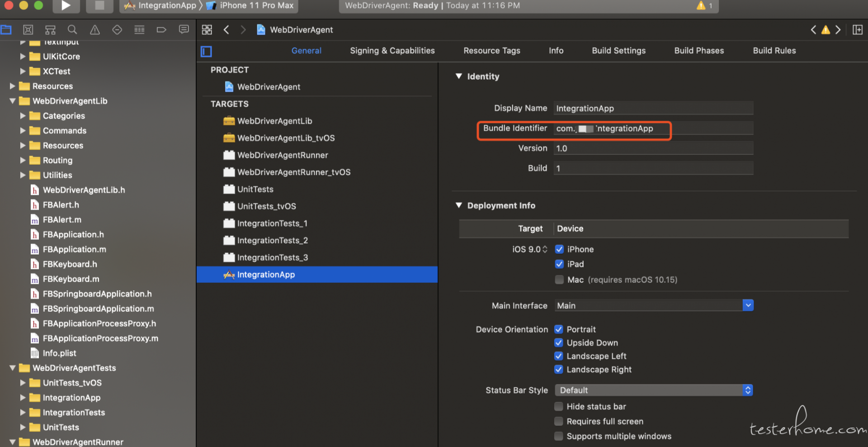Collapse the Deployment Info section

click(459, 205)
